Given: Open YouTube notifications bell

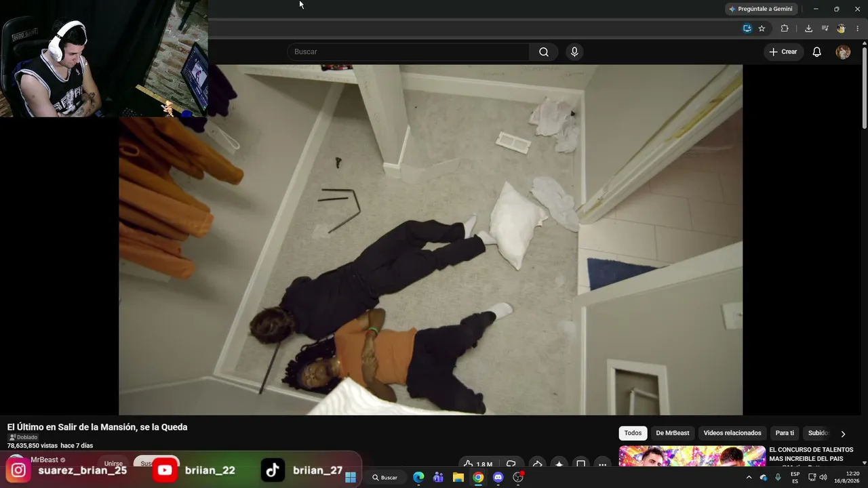Looking at the screenshot, I should tap(817, 52).
